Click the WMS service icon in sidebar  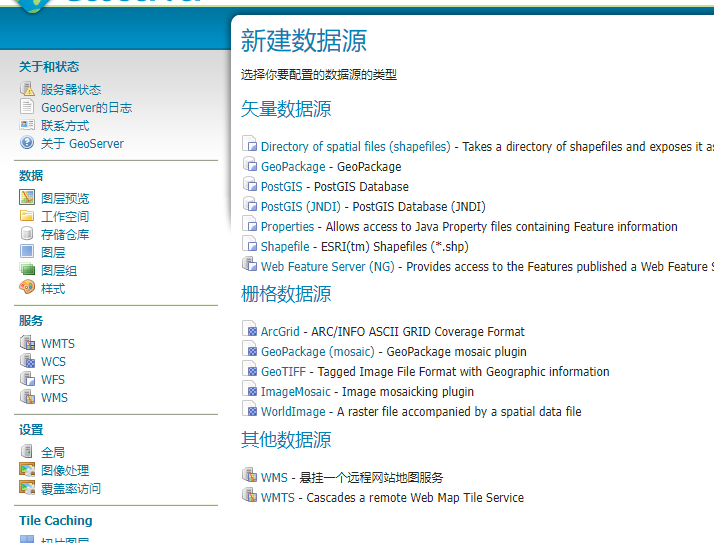(27, 396)
